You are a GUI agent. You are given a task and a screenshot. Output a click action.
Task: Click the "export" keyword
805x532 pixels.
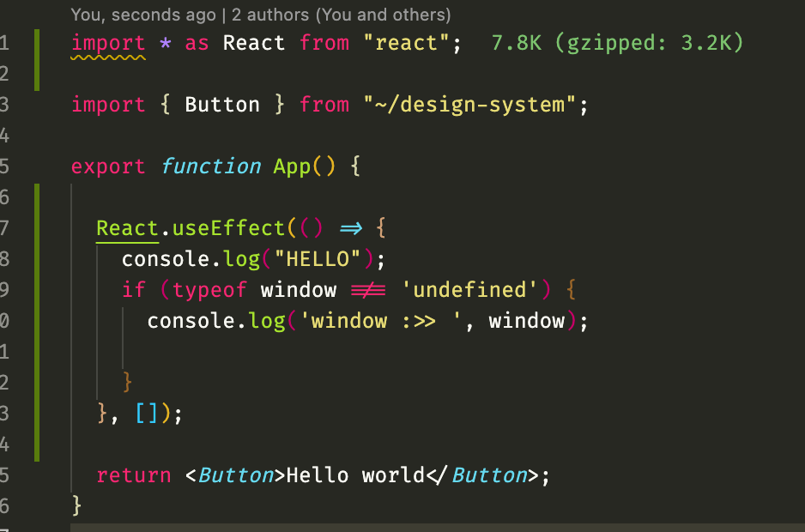coord(108,166)
